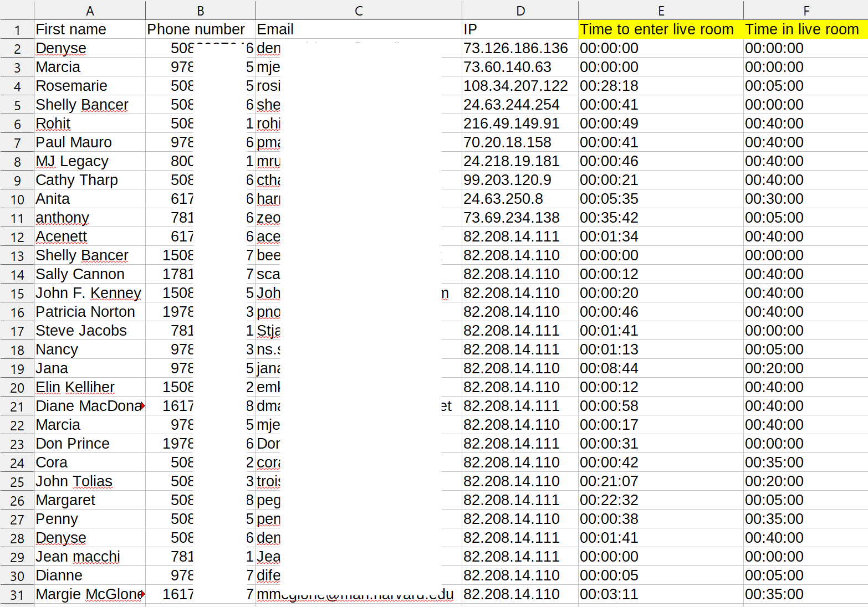The image size is (868, 607).
Task: Select column A header
Action: point(90,11)
